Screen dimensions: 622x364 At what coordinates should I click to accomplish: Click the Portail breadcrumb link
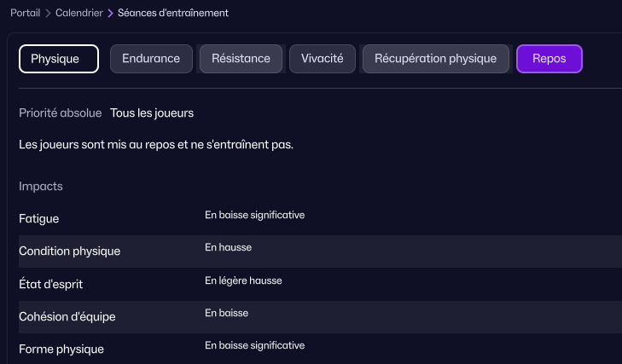25,14
